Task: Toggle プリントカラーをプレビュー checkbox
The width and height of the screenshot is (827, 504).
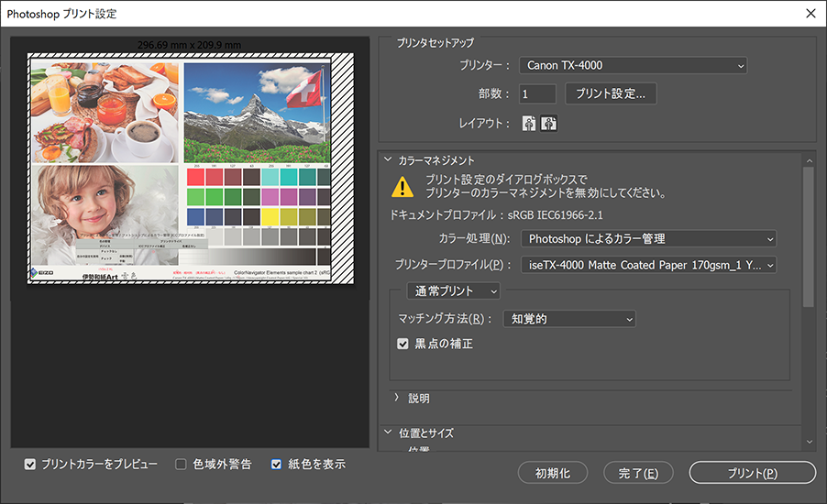Action: point(30,464)
